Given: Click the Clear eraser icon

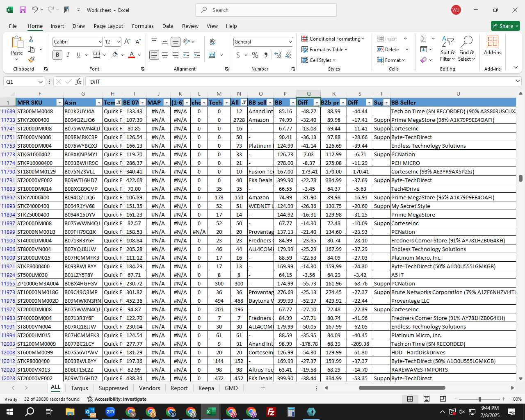Looking at the screenshot, I should [424, 60].
